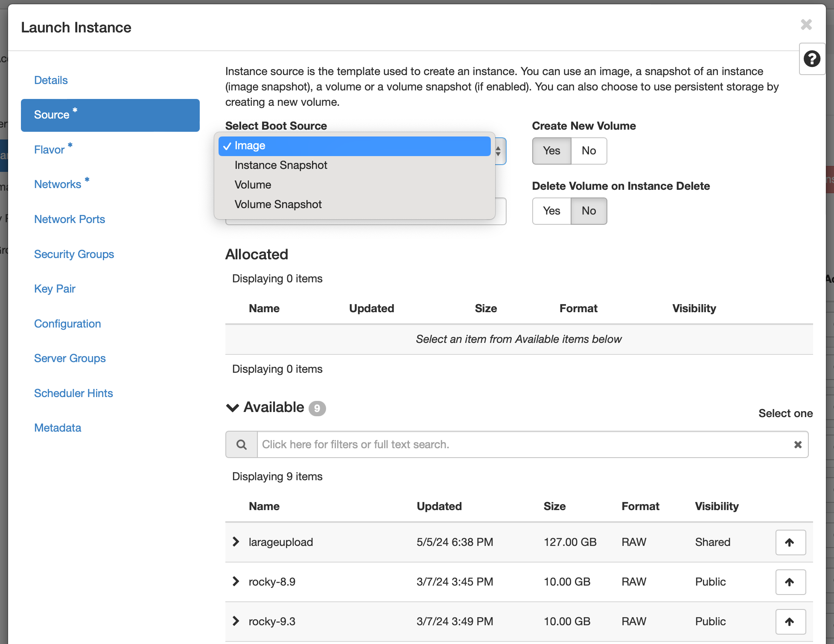This screenshot has height=644, width=834.
Task: Click the Allocated table Visibility header
Action: pyautogui.click(x=694, y=308)
